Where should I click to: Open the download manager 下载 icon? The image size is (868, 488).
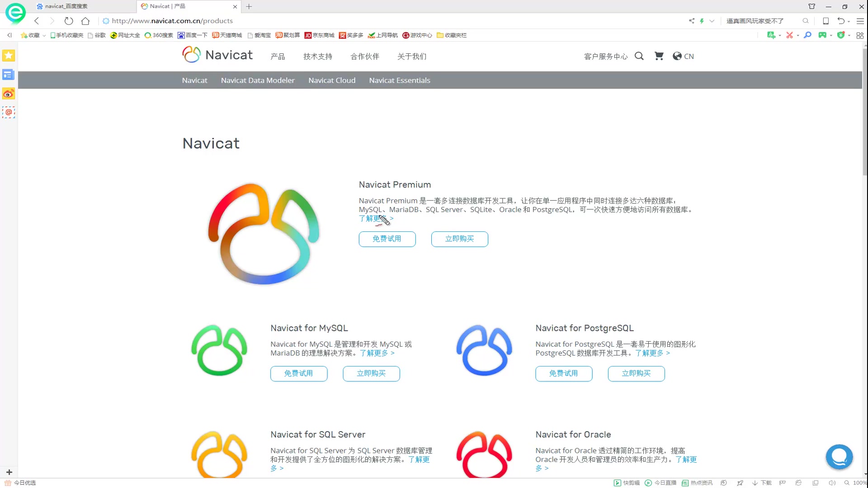point(763,483)
